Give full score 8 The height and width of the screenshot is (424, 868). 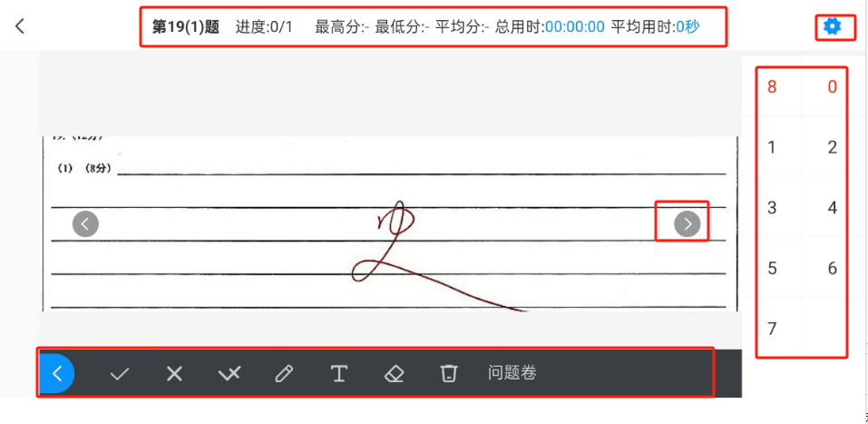(x=772, y=87)
